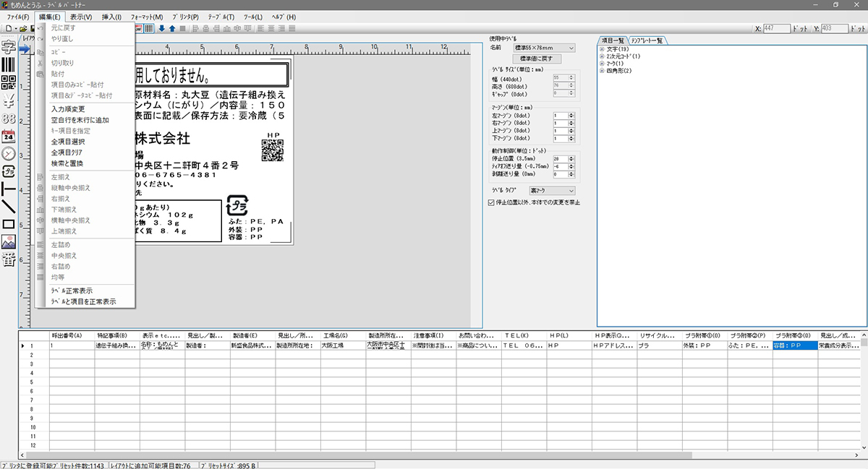Click the highlighted cell 容器：PP
Image resolution: width=868 pixels, height=469 pixels.
795,345
